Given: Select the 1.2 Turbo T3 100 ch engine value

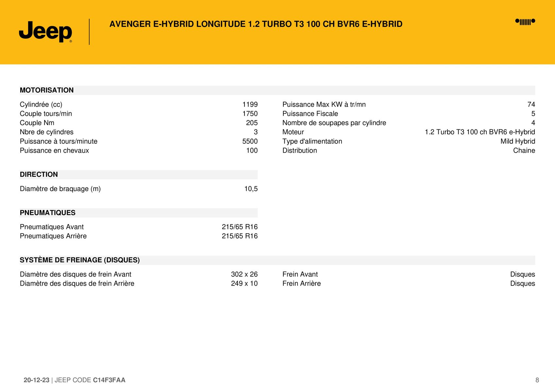Looking at the screenshot, I should (480, 132).
